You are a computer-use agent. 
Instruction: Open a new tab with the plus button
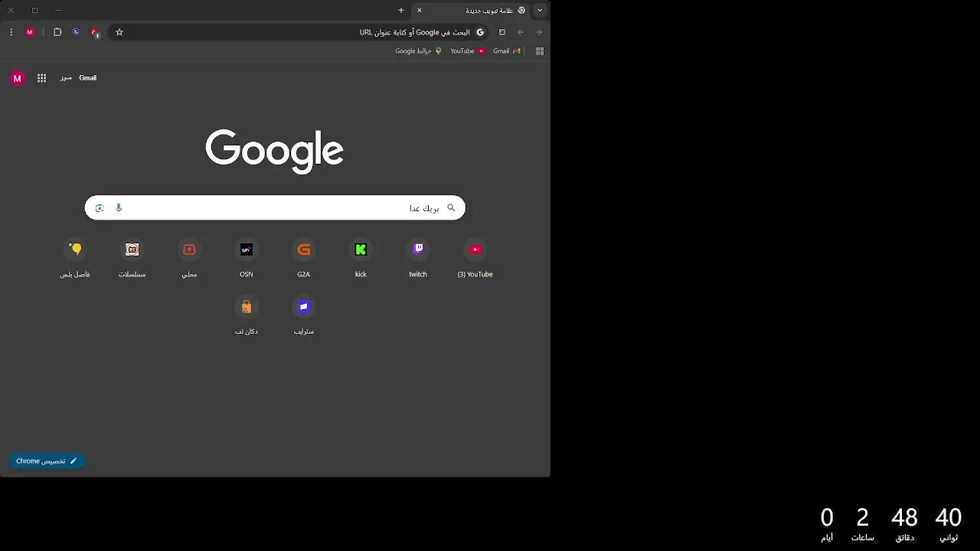[400, 10]
